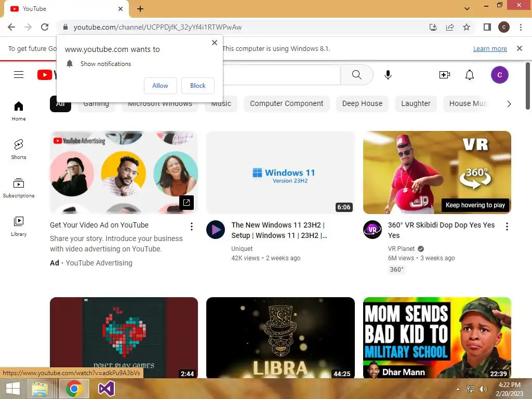Open Chrome profile avatar

click(x=504, y=27)
